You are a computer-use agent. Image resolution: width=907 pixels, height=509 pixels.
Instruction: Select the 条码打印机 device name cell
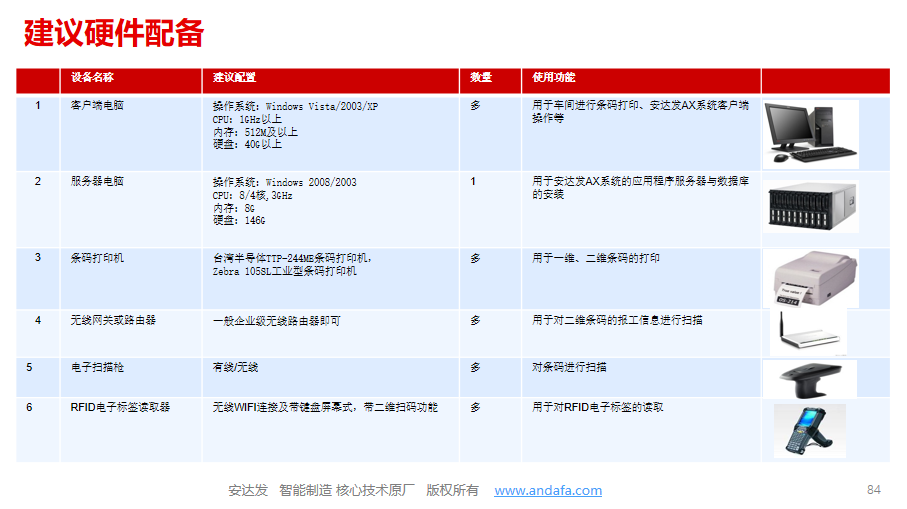(x=97, y=258)
